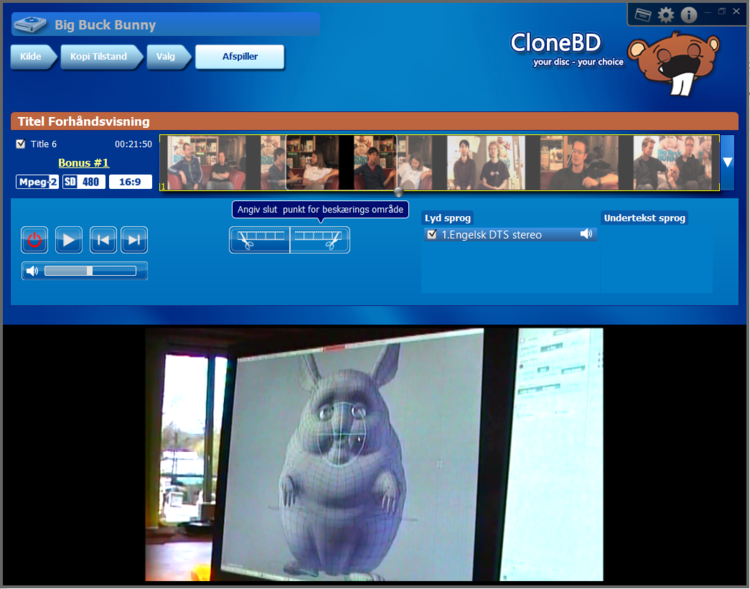Viewport: 750px width, 589px height.
Task: Select the Afspiller tab
Action: click(240, 56)
